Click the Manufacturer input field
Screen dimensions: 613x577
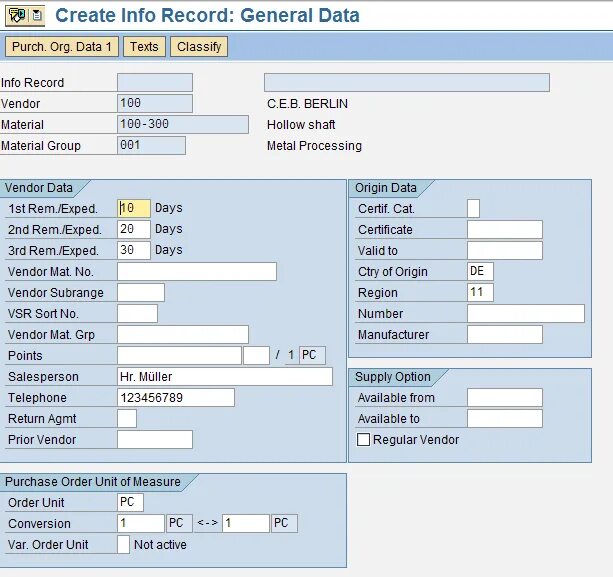[505, 335]
